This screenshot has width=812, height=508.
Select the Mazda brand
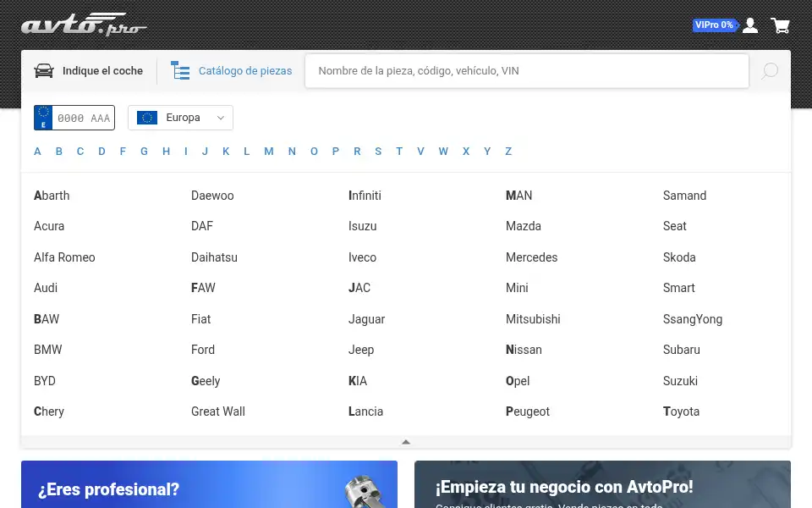coord(524,226)
